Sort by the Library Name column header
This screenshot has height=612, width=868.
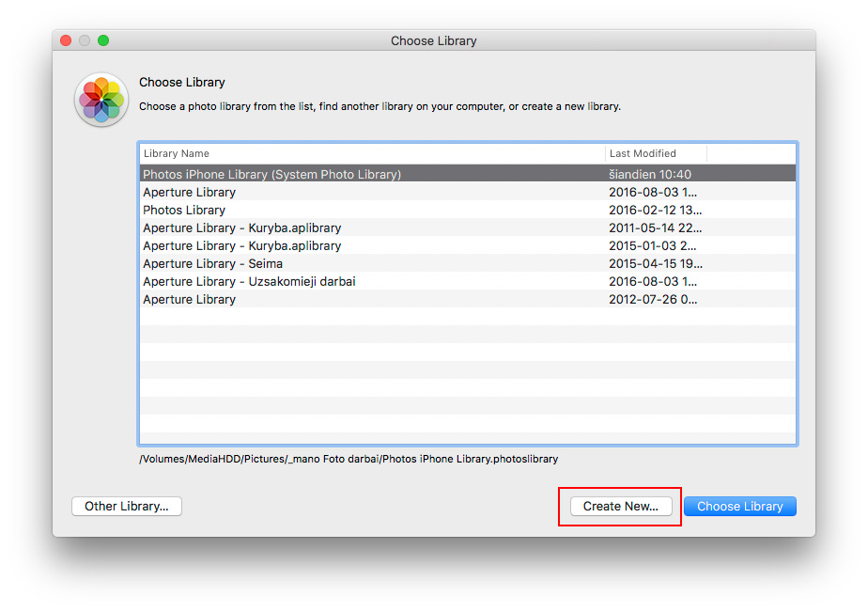(372, 153)
